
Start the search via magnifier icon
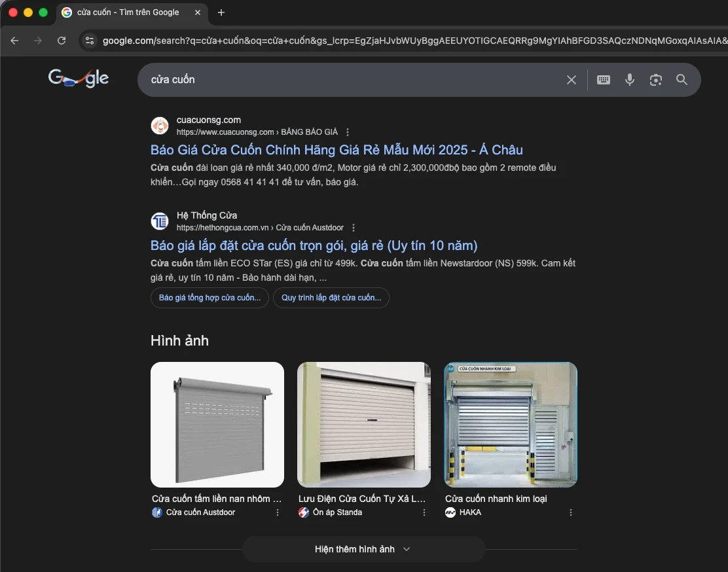[x=682, y=79]
